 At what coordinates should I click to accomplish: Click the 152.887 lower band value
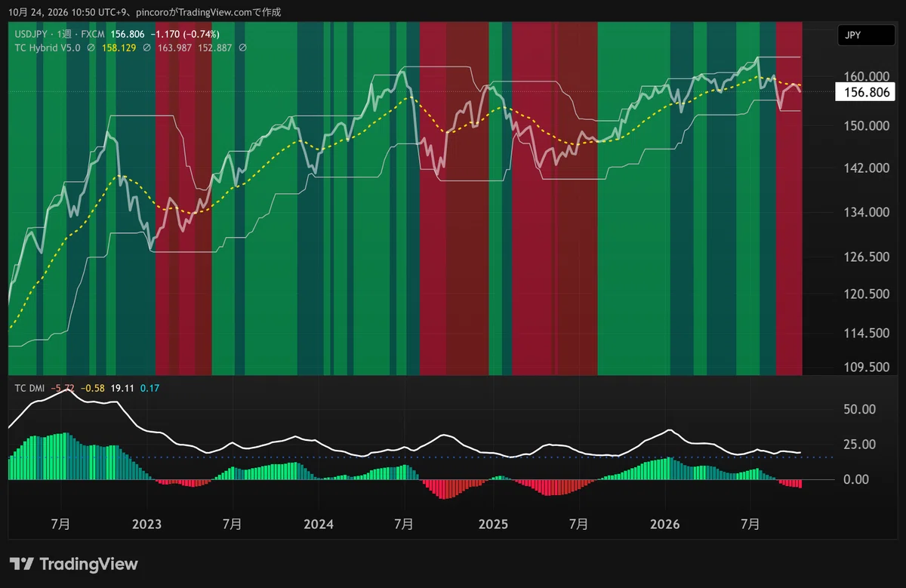pos(214,48)
